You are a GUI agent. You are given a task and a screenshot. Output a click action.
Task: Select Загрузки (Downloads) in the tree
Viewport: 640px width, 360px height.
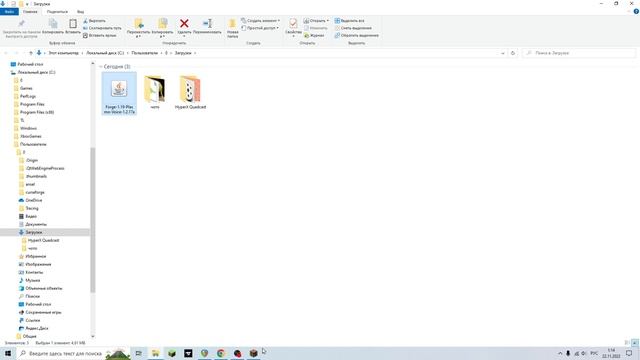(45, 232)
